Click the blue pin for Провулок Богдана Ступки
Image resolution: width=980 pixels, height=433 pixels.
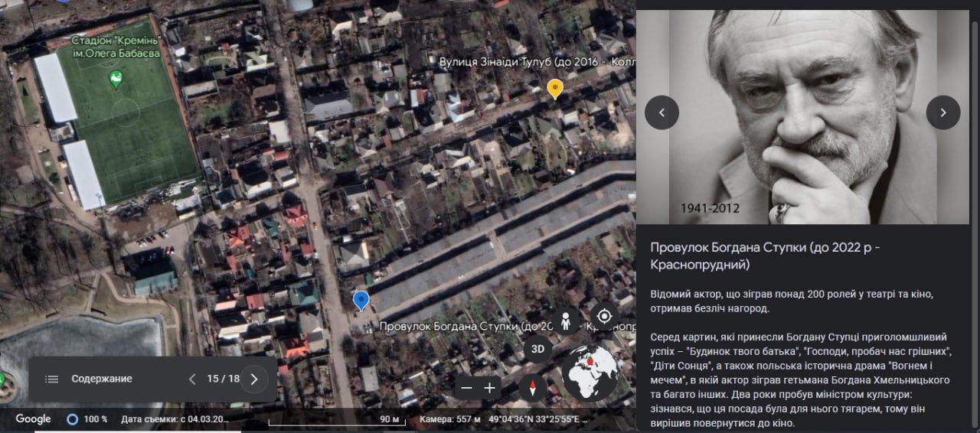point(361,300)
